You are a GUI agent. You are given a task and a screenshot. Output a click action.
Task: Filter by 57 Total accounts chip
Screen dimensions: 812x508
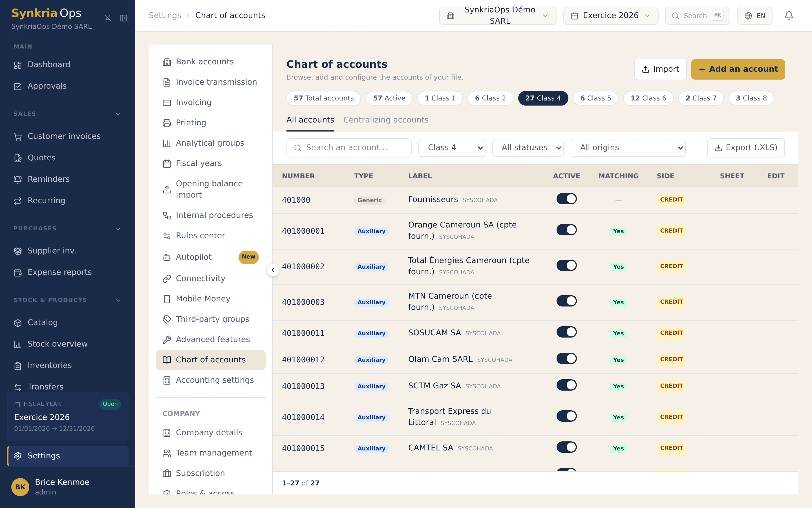323,98
